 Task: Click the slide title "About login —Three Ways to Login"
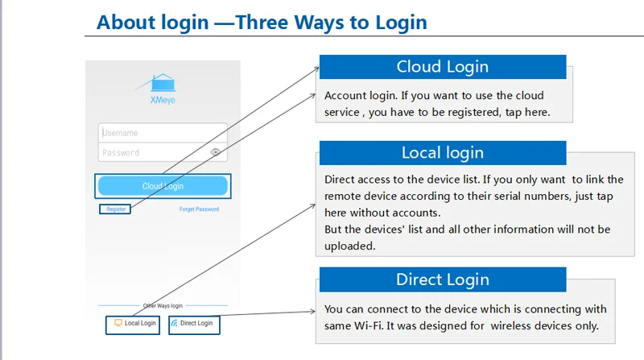coord(262,23)
